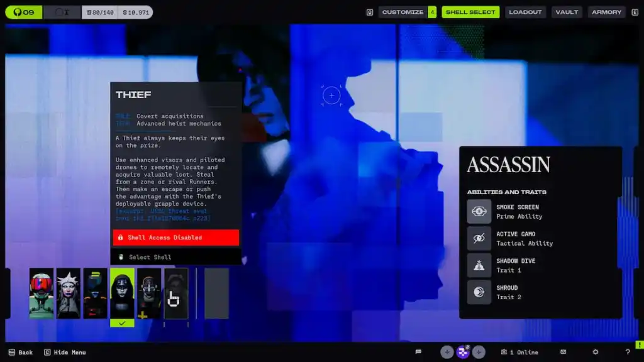
Task: Open the Loadout tab
Action: pos(525,13)
